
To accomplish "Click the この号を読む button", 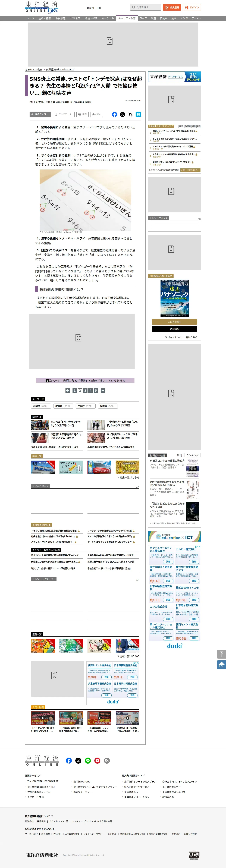I will click(x=174, y=322).
